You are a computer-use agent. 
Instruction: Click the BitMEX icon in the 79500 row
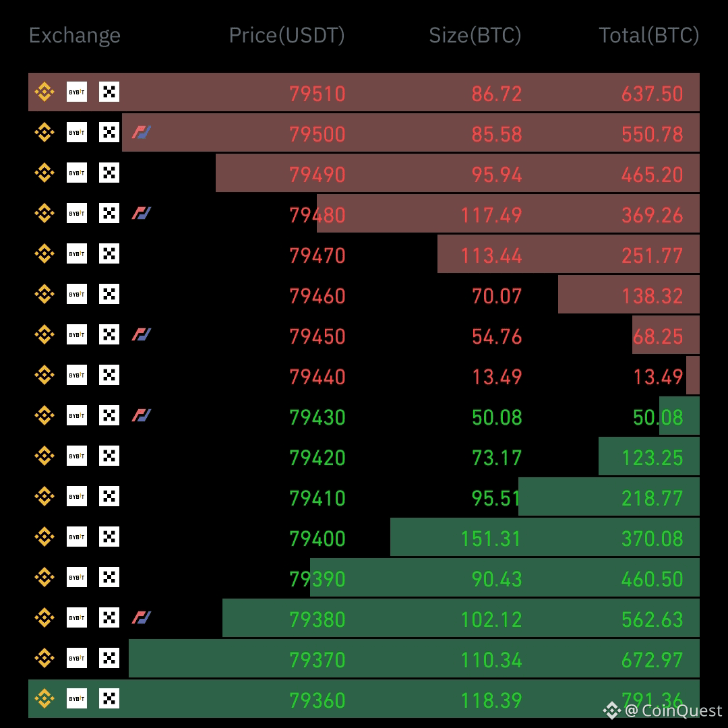pos(141,132)
